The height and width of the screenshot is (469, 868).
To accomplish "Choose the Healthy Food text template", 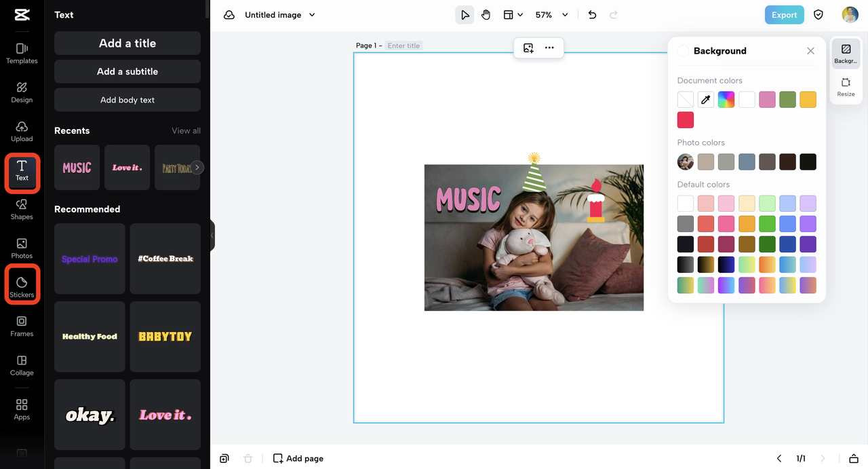I will pyautogui.click(x=90, y=337).
